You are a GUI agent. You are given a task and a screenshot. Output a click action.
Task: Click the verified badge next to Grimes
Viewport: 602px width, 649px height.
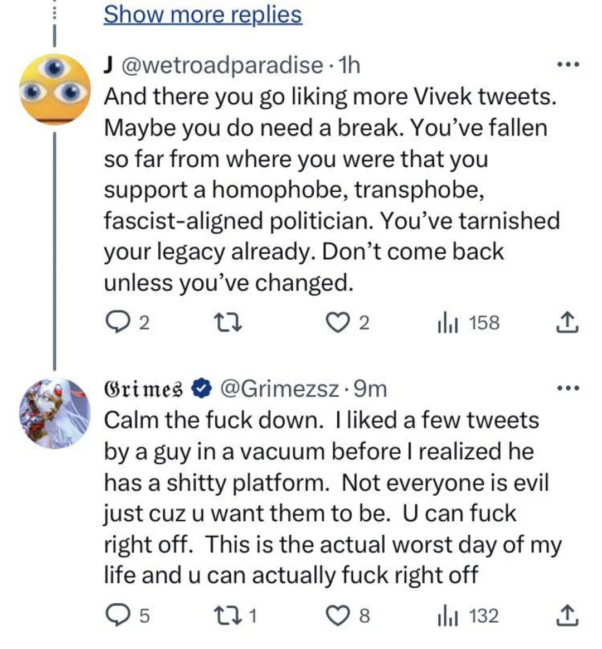(201, 388)
